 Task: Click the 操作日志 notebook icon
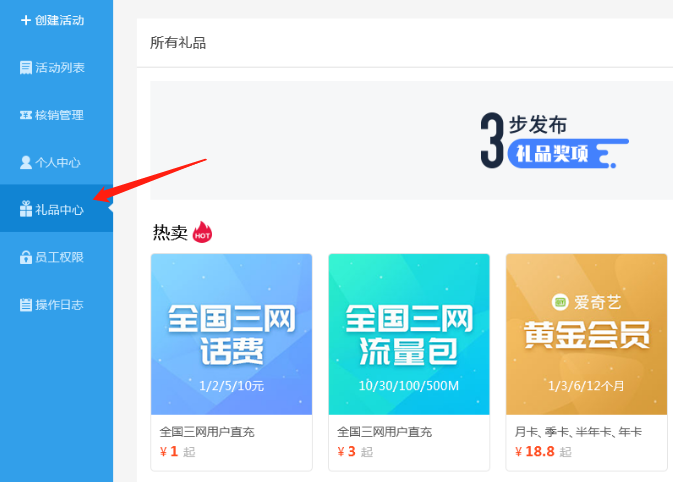tap(26, 305)
